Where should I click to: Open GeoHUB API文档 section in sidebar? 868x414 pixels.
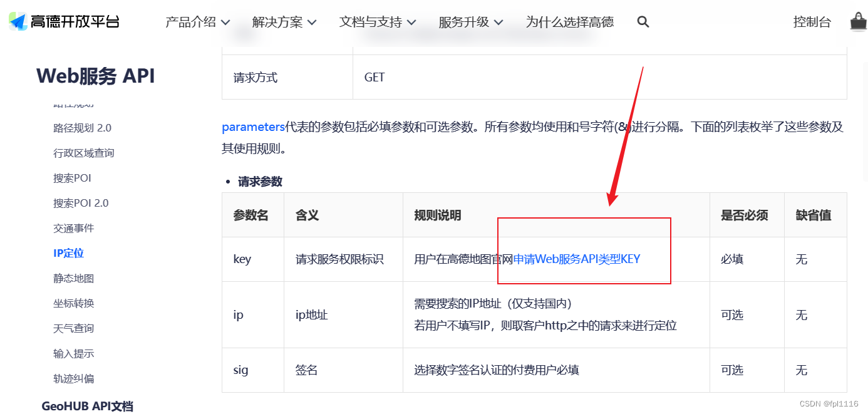87,406
